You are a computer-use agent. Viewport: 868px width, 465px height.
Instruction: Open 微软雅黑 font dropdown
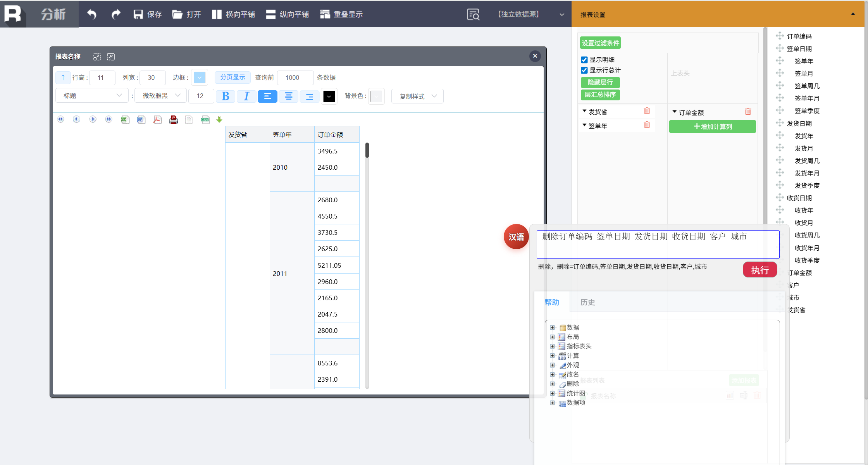coord(161,96)
